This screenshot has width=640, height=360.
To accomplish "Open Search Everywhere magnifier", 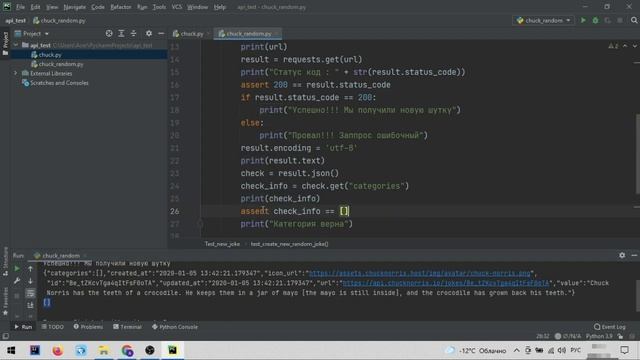I will click(634, 20).
